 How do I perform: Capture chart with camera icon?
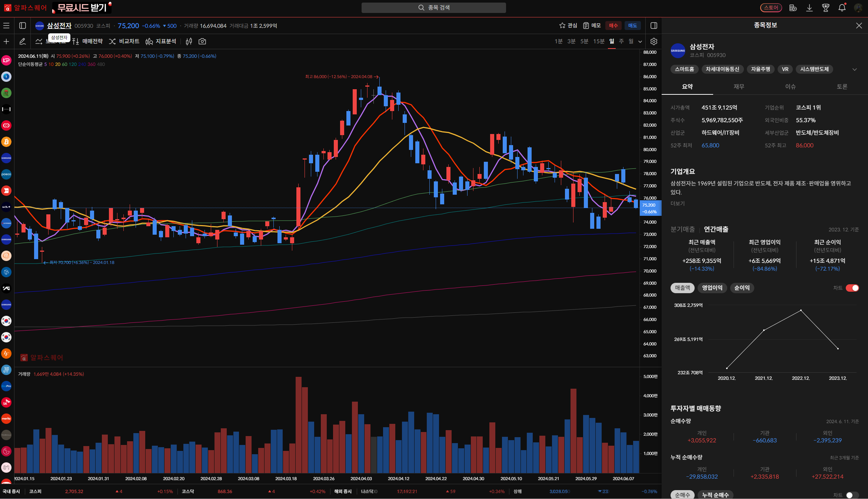tap(202, 41)
